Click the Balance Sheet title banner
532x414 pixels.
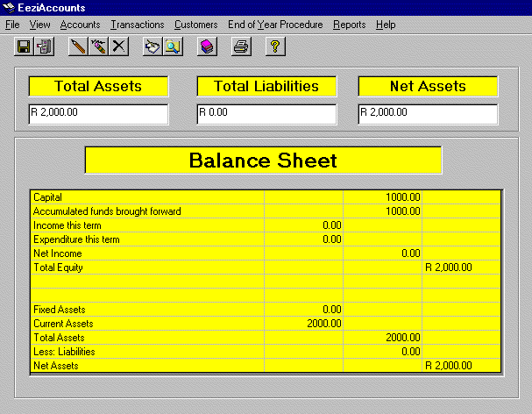point(263,160)
